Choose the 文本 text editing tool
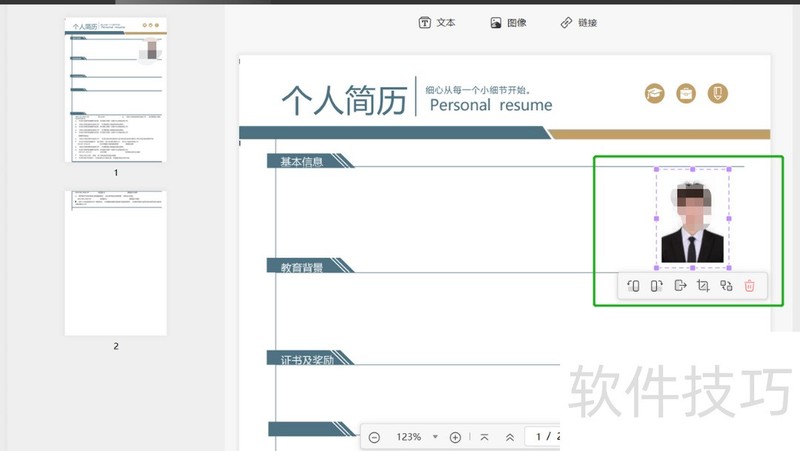 [437, 22]
